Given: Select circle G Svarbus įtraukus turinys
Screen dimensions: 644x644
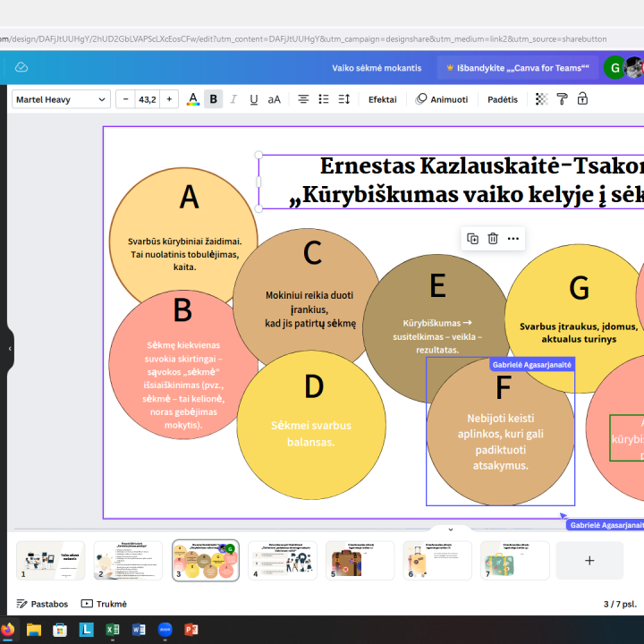Looking at the screenshot, I should [579, 333].
